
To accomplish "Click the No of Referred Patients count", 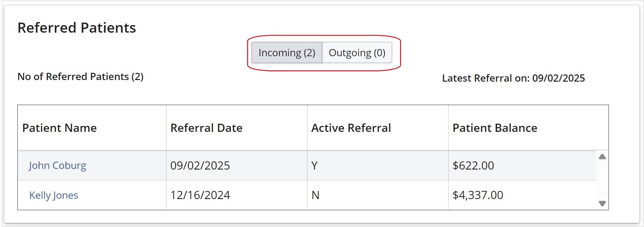I will (x=80, y=77).
